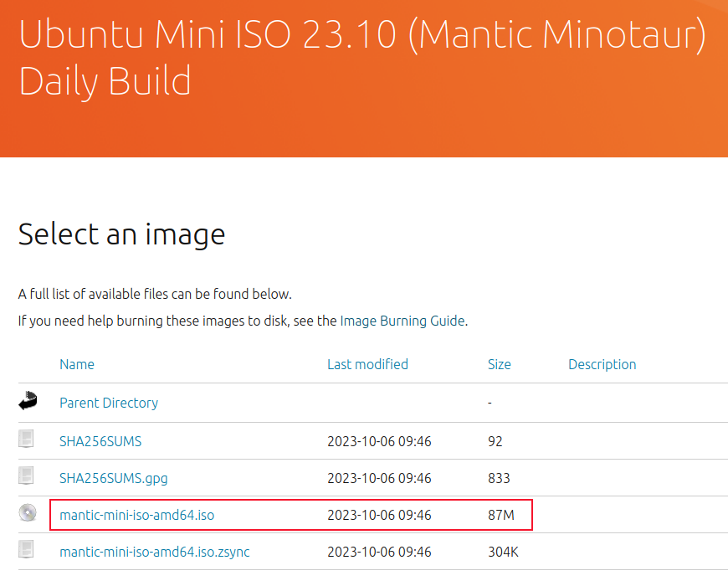Image resolution: width=728 pixels, height=586 pixels.
Task: Click the text file icon beside SHA256SUMS
Action: (28, 440)
